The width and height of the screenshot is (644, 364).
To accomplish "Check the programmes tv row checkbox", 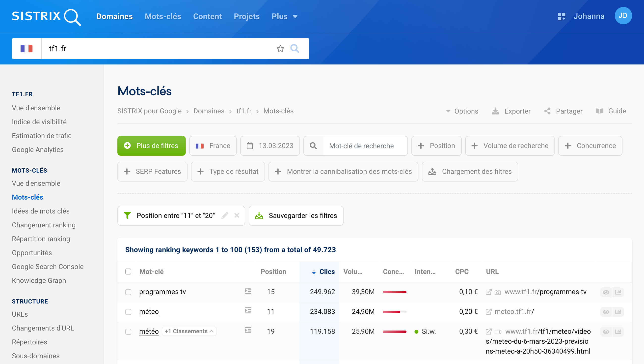I will tap(128, 292).
